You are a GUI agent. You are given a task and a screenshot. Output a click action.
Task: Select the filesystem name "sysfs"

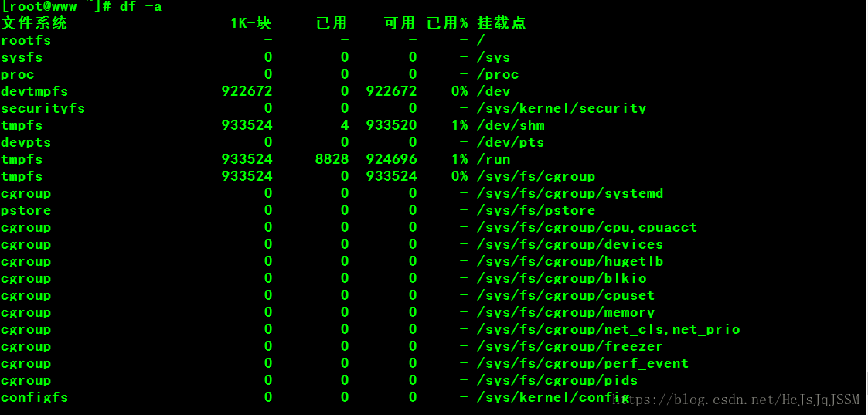click(x=22, y=57)
